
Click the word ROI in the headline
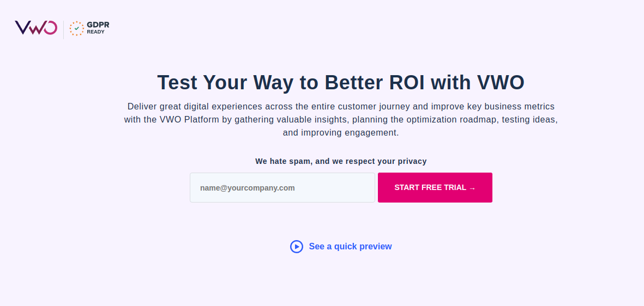[x=407, y=82]
